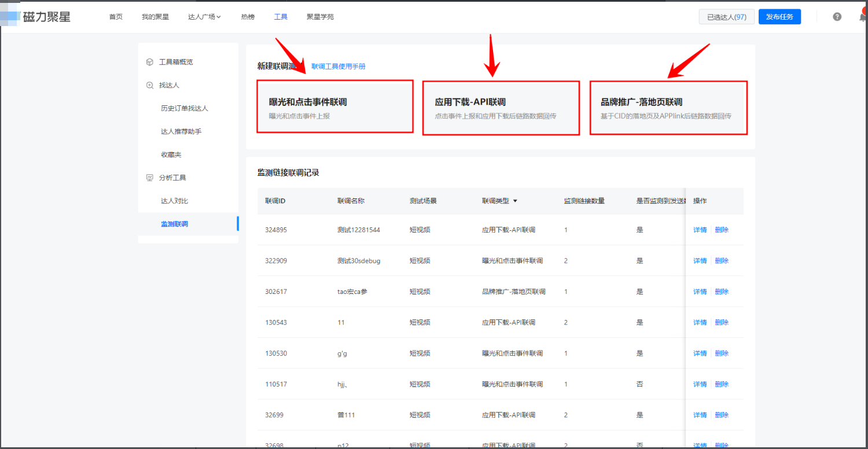Screen dimensions: 868x449
Task: Click the hjj、 name cell
Action: click(x=343, y=384)
